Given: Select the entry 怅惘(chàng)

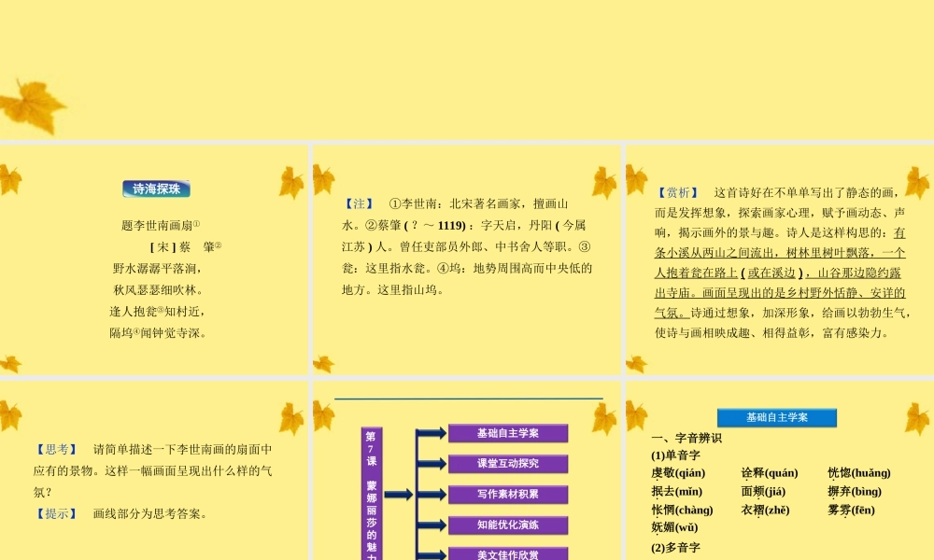Looking at the screenshot, I should pyautogui.click(x=682, y=511).
